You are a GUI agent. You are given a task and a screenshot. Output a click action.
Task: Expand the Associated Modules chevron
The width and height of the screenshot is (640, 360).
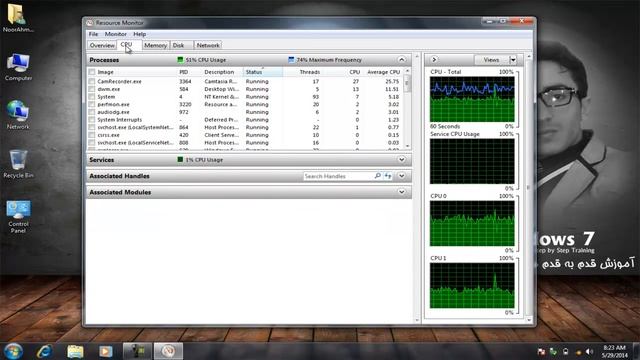(402, 192)
